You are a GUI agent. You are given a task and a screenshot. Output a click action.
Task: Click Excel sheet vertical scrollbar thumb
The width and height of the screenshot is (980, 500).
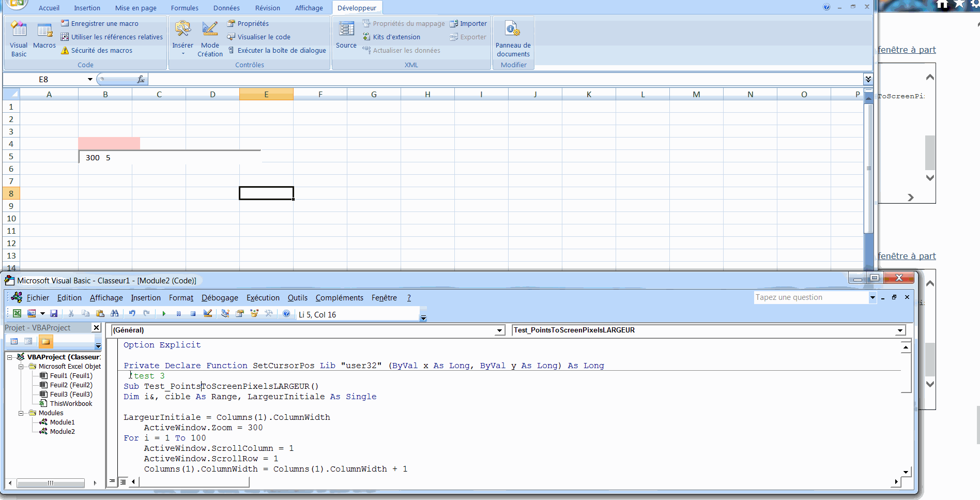point(869,168)
